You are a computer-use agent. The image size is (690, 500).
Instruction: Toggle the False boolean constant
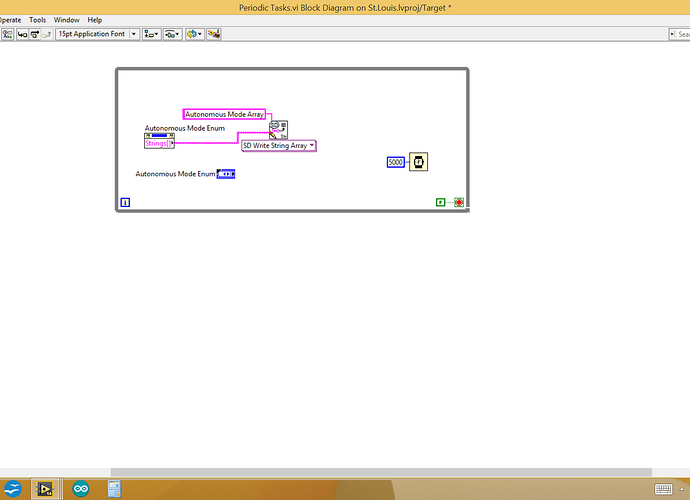[440, 202]
